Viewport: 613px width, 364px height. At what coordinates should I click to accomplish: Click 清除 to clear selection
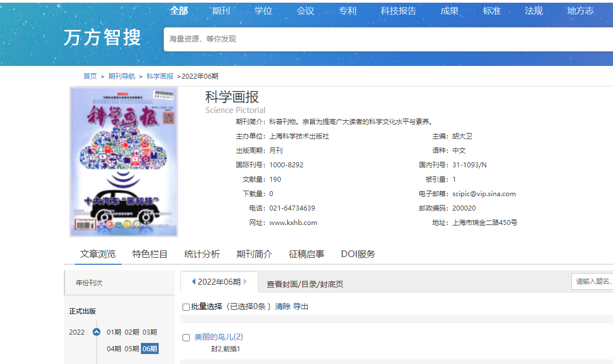point(283,306)
